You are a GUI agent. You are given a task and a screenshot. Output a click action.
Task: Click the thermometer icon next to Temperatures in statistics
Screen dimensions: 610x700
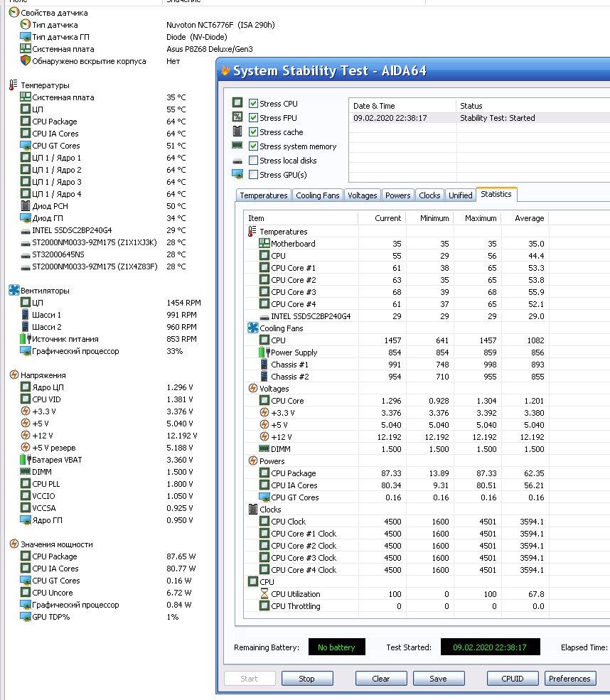click(x=252, y=231)
